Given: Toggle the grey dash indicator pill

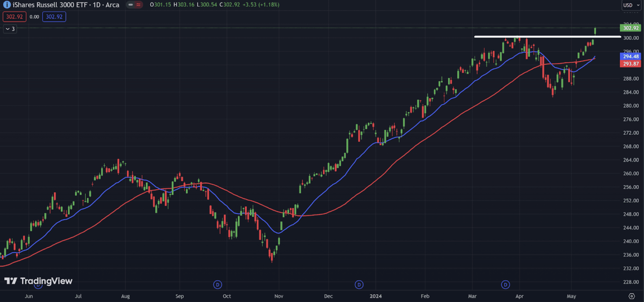Looking at the screenshot, I should tap(131, 5).
